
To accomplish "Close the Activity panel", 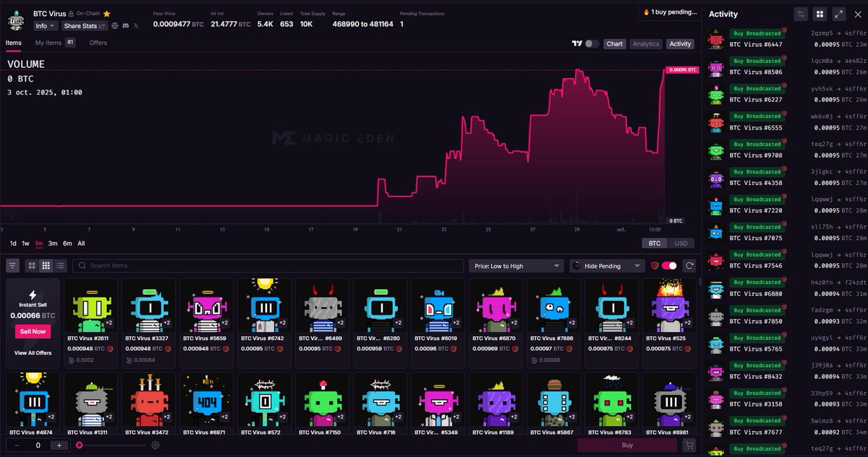I will click(x=857, y=14).
